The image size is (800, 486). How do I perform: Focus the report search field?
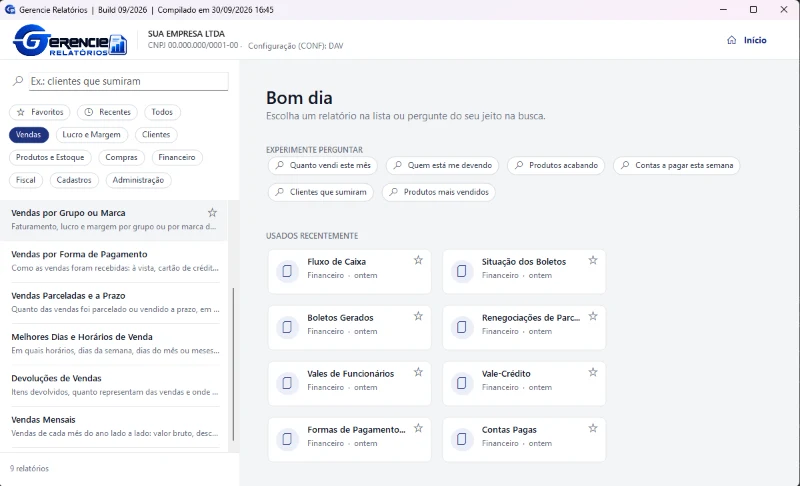[129, 81]
